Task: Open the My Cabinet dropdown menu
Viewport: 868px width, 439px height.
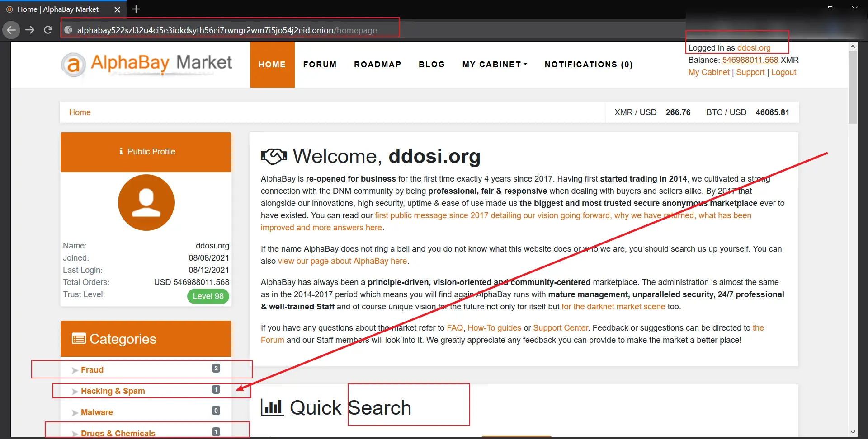Action: click(x=495, y=65)
